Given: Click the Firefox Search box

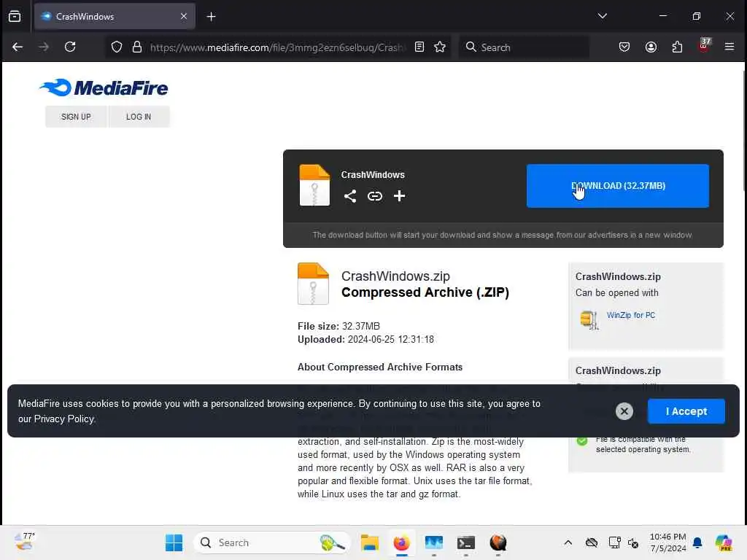Looking at the screenshot, I should point(524,47).
